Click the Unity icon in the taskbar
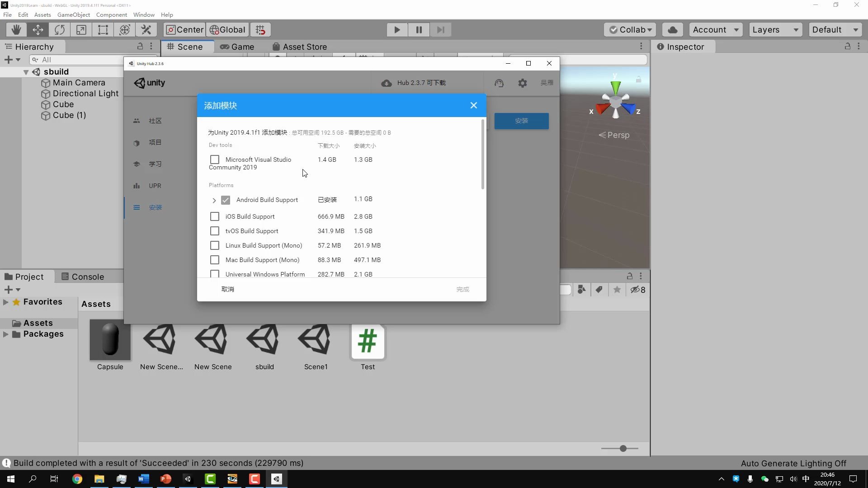Screen dimensions: 868x488 coord(276,479)
